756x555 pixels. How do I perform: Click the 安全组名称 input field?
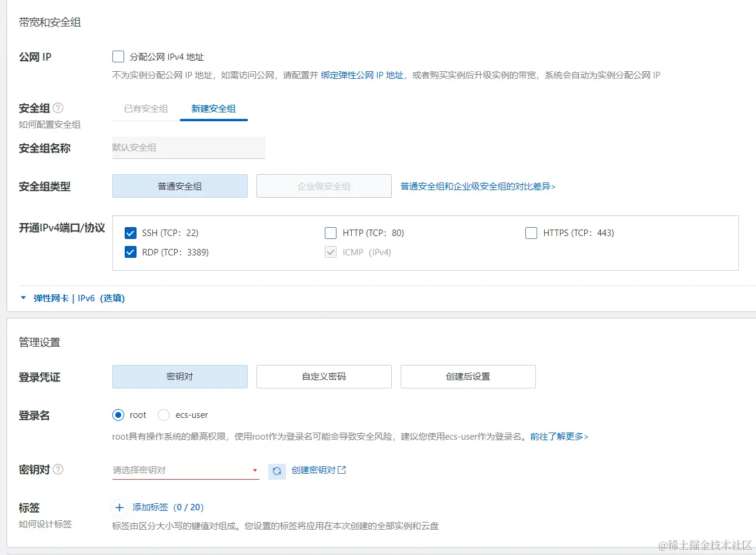[188, 148]
